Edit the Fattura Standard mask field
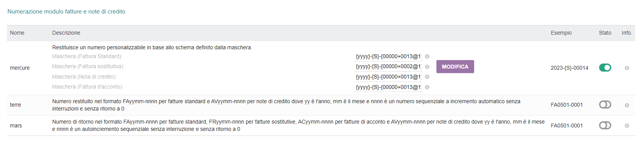Viewport: 644px width, 159px height. pos(388,57)
